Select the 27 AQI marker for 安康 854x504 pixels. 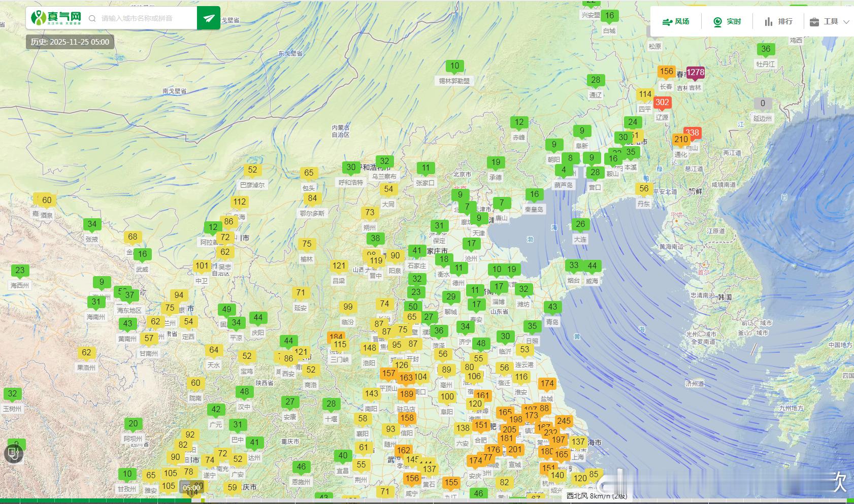point(290,402)
